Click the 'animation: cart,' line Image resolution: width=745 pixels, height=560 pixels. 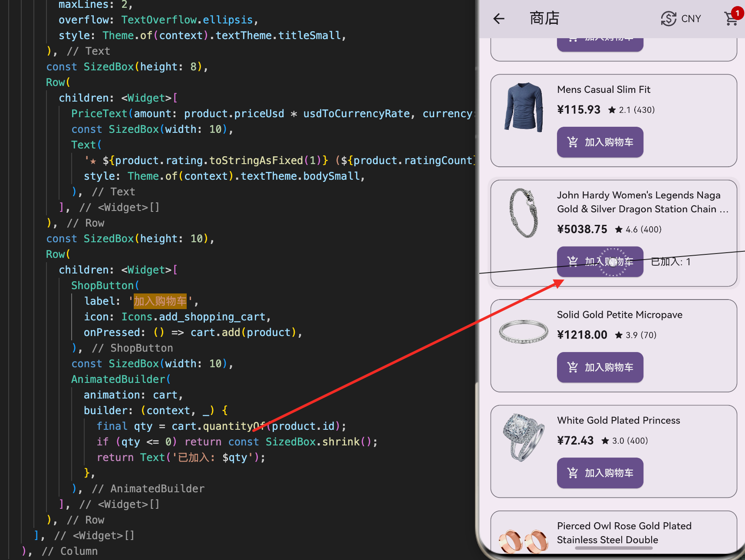click(134, 395)
